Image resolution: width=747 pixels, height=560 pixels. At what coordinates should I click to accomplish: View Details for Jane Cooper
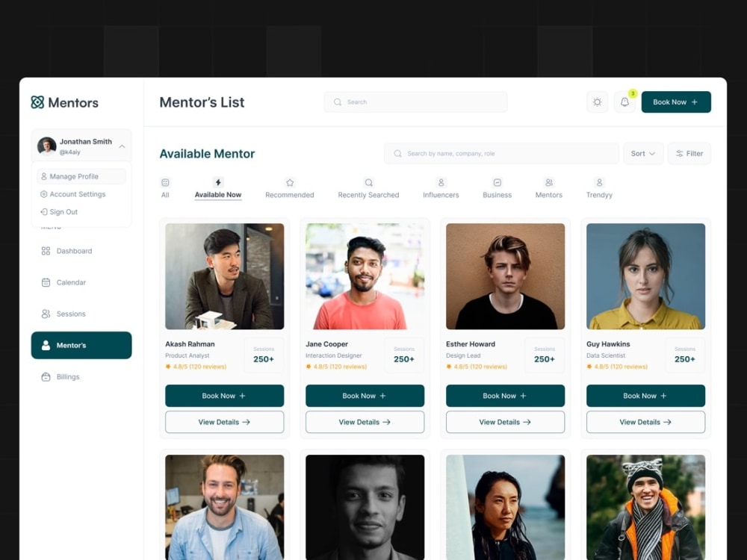[365, 422]
